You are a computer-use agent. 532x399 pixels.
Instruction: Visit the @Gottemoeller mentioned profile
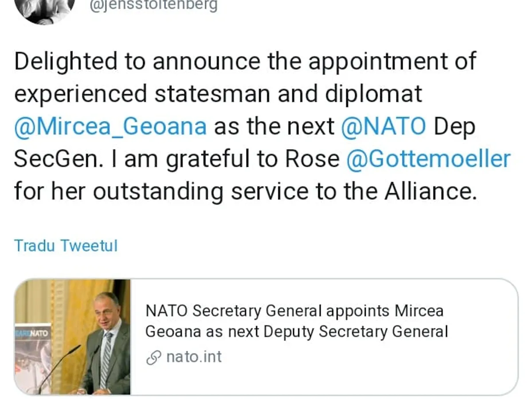[x=428, y=159]
